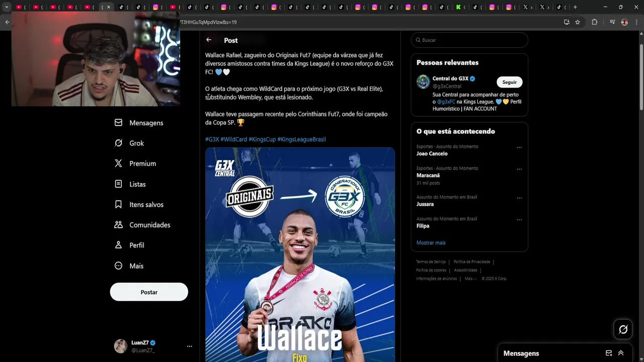Click the @g3xCentral handle

pos(447,86)
